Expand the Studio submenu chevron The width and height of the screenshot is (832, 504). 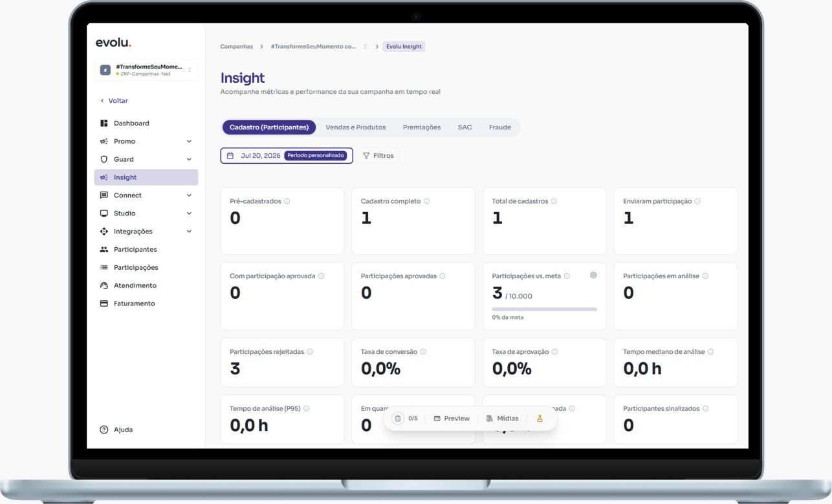click(189, 214)
